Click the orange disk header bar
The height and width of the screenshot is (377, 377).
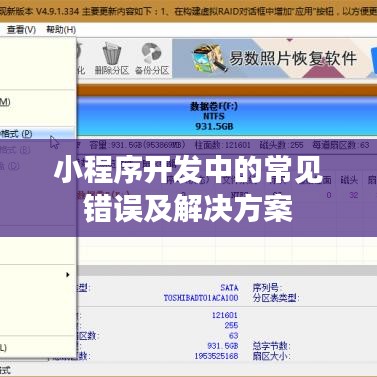click(x=227, y=90)
